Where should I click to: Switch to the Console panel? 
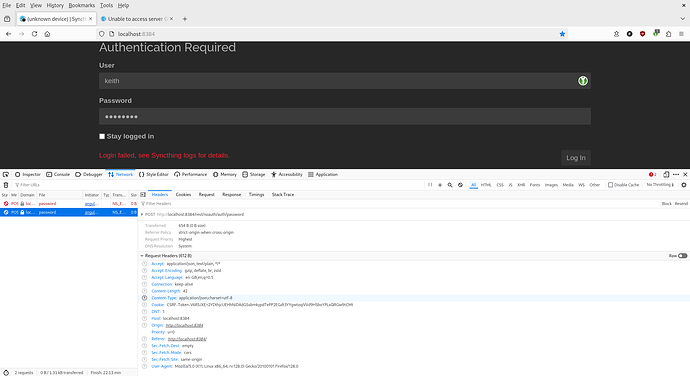point(58,174)
